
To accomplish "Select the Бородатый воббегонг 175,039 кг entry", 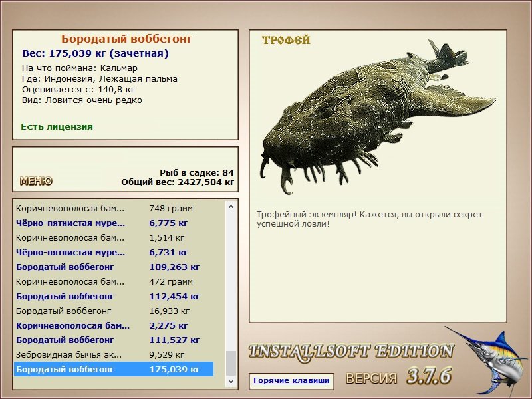I will (114, 369).
